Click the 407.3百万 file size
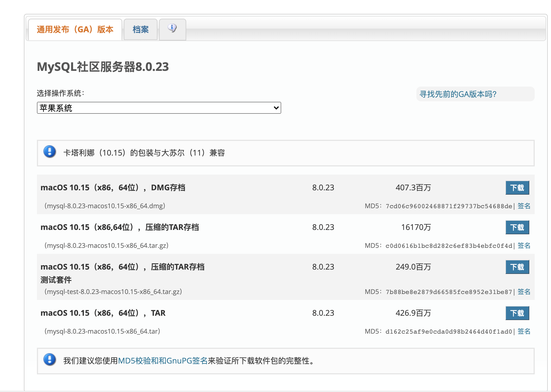Viewport: 551px width, 392px height. click(413, 188)
